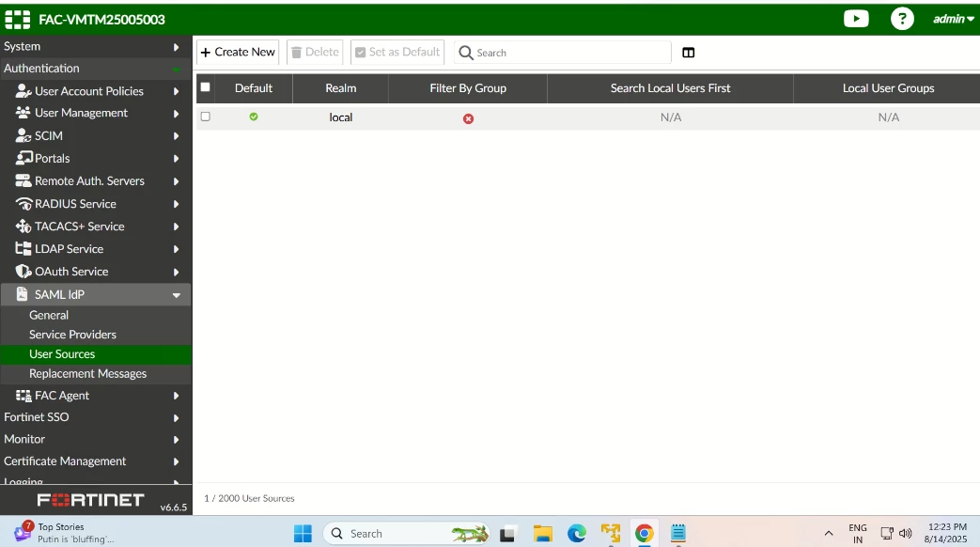Viewport: 980px width, 547px height.
Task: Click the ENG IN language indicator
Action: click(858, 533)
